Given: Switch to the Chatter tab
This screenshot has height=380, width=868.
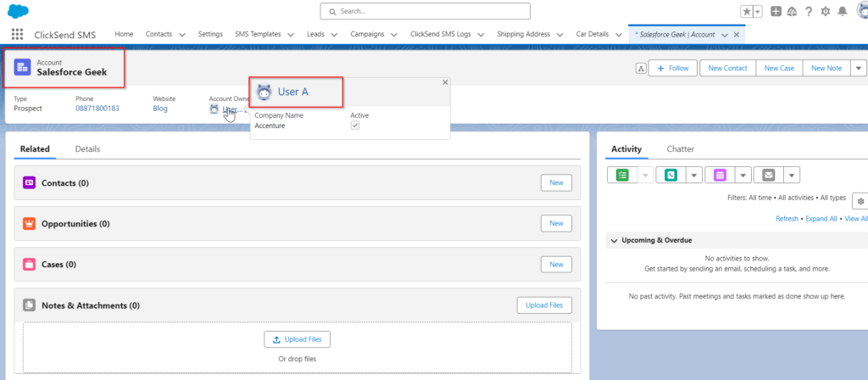Looking at the screenshot, I should point(681,149).
